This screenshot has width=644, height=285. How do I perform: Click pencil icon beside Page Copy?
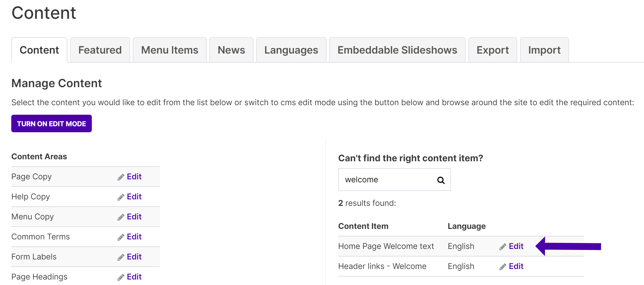pyautogui.click(x=121, y=177)
